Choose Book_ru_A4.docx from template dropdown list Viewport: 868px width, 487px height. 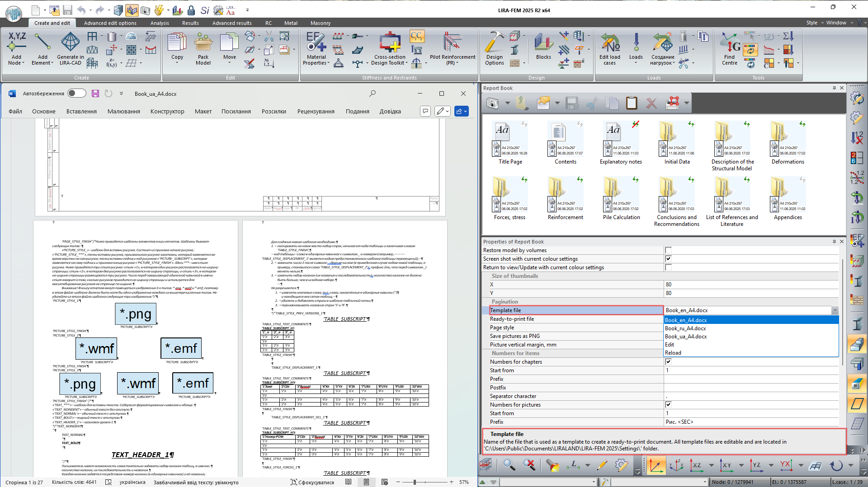685,328
